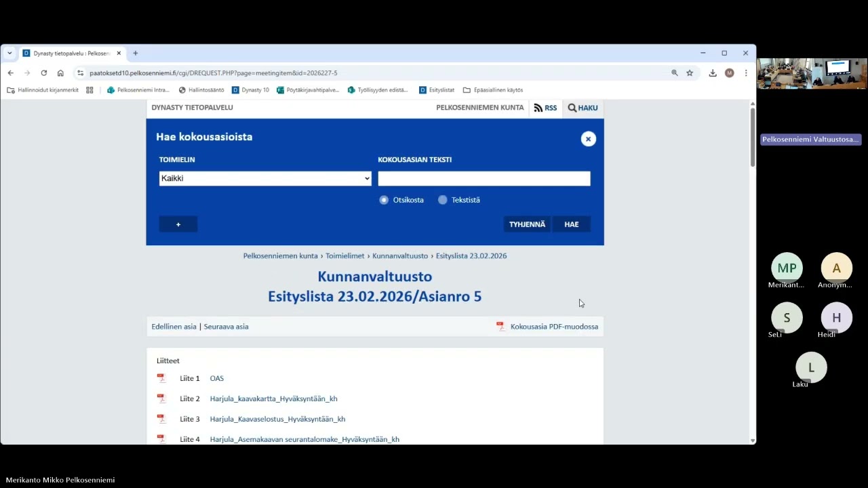Viewport: 868px width, 488px height.
Task: Open a new tab with the plus icon
Action: 136,53
